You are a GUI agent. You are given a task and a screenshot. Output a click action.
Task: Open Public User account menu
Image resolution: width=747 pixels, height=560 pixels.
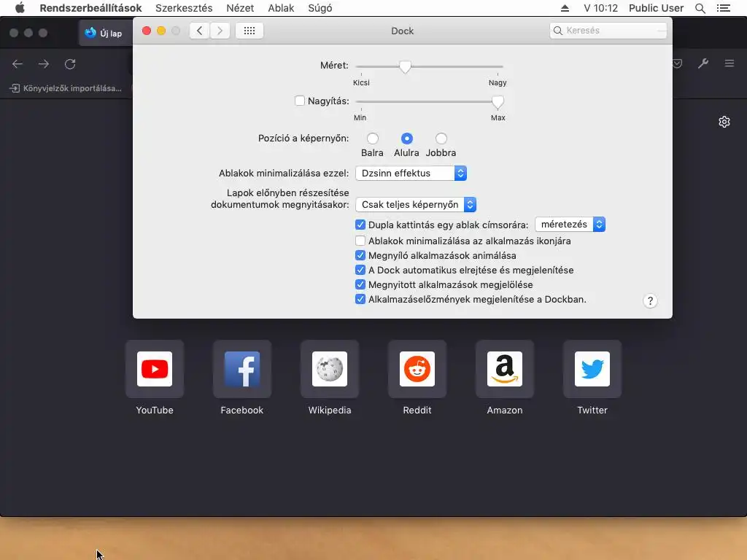coord(656,8)
